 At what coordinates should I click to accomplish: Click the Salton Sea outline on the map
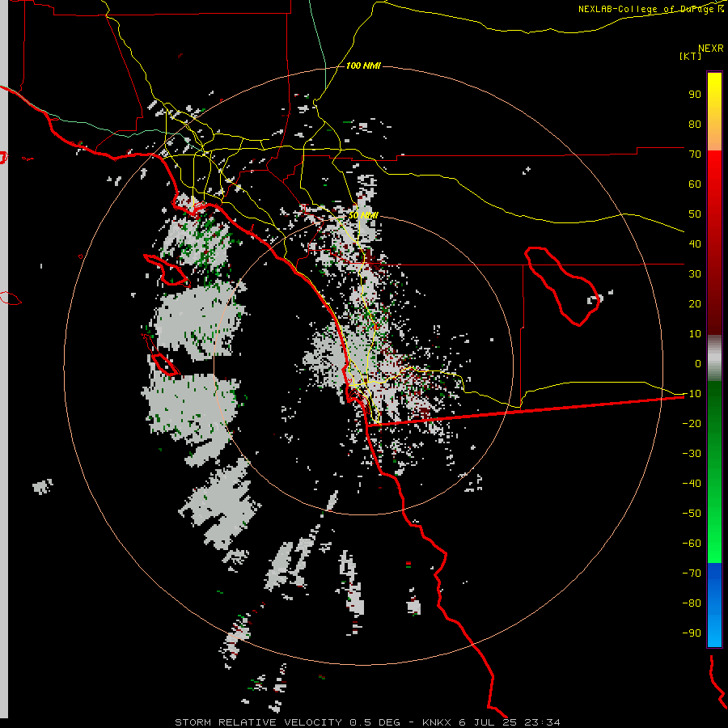pyautogui.click(x=563, y=286)
